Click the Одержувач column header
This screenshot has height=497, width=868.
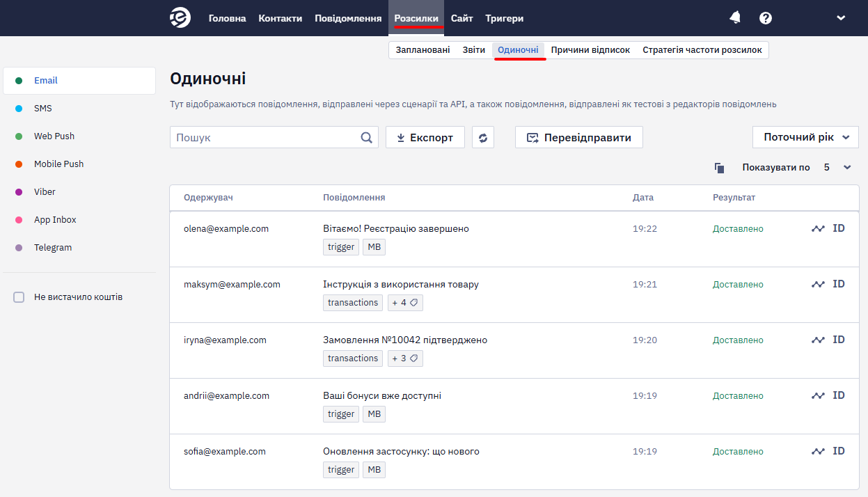tap(208, 198)
